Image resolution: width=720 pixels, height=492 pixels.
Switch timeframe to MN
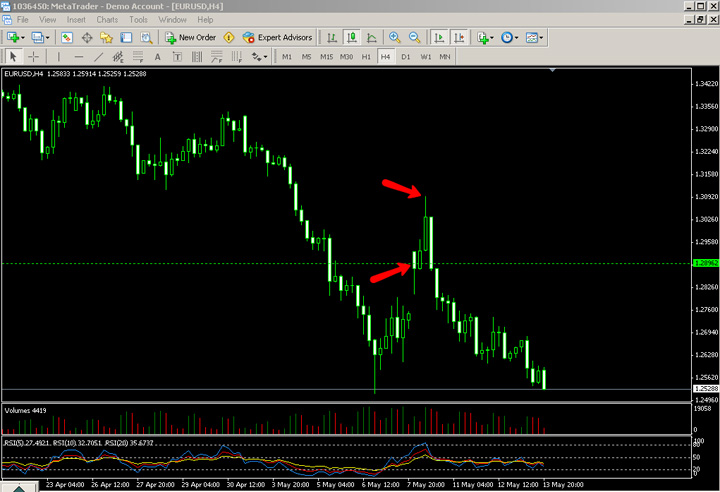[x=444, y=57]
